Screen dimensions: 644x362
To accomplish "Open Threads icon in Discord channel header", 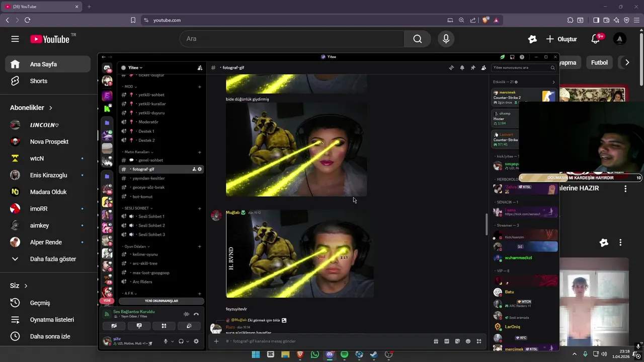I will (451, 67).
